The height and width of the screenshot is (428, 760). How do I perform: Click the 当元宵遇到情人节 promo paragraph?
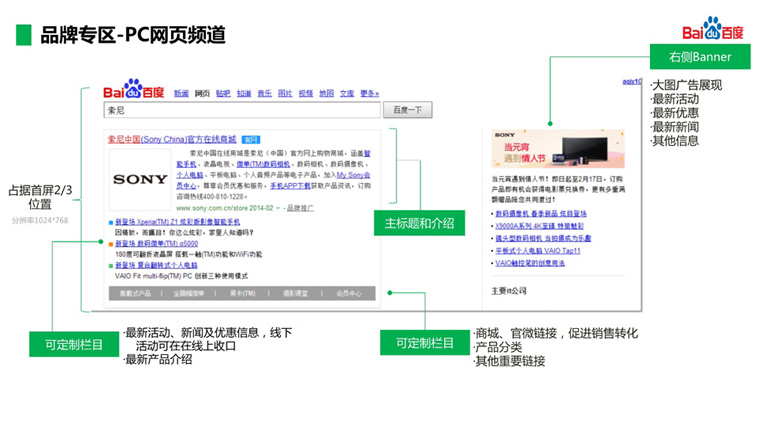pyautogui.click(x=558, y=189)
